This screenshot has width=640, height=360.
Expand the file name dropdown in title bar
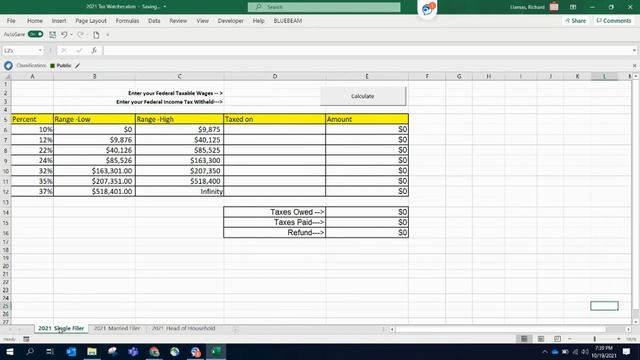click(165, 7)
